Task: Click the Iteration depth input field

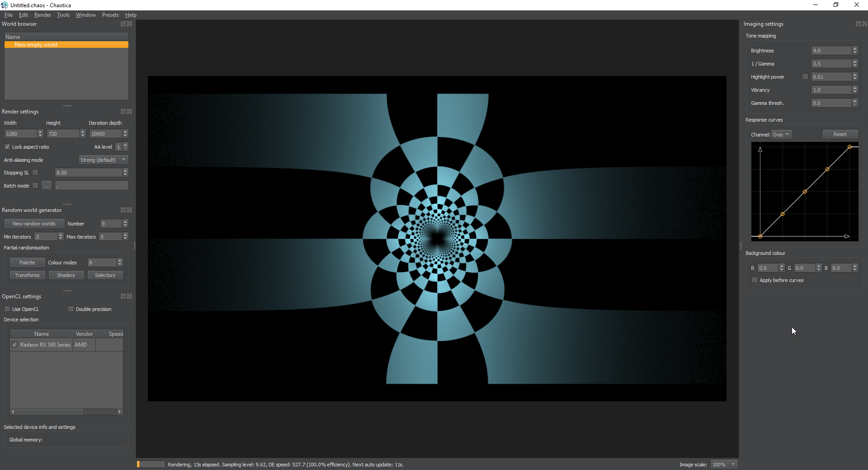Action: [x=105, y=134]
